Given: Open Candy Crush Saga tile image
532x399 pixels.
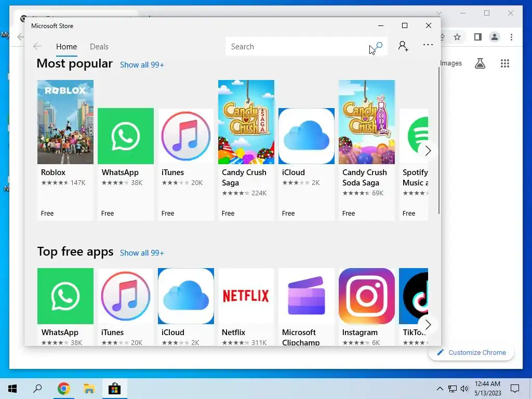Looking at the screenshot, I should tap(246, 122).
